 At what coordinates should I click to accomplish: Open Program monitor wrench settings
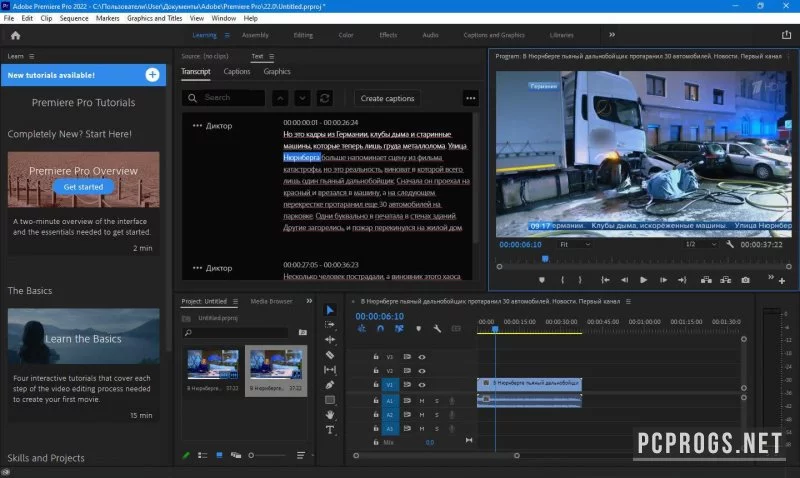tap(730, 244)
